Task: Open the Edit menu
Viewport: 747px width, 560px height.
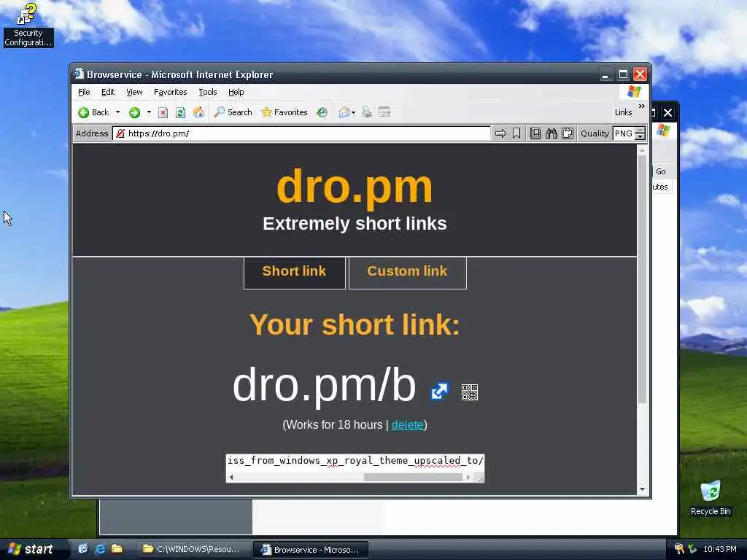Action: [x=108, y=92]
